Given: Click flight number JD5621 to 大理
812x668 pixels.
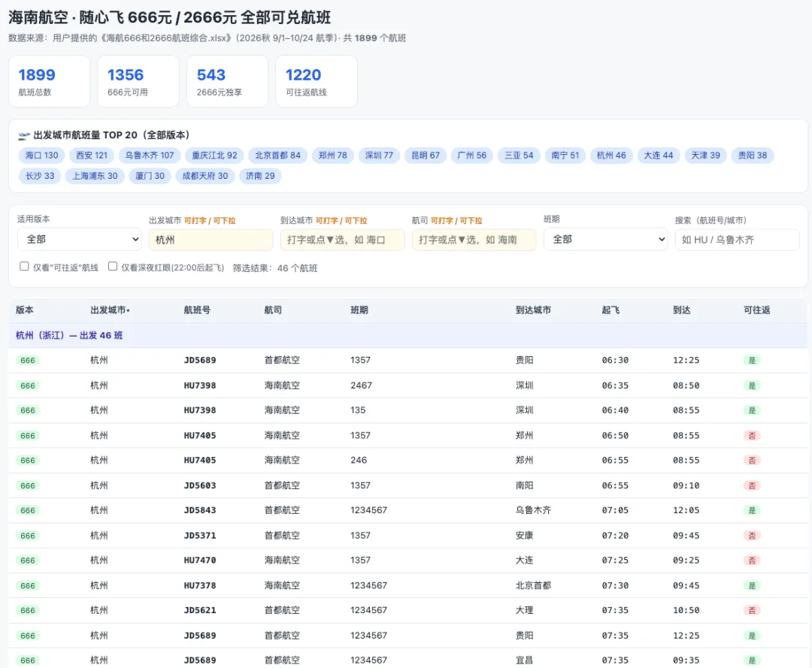Looking at the screenshot, I should coord(200,611).
